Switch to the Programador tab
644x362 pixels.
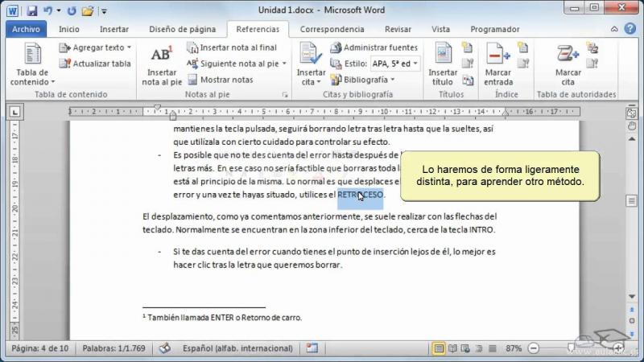coord(495,29)
